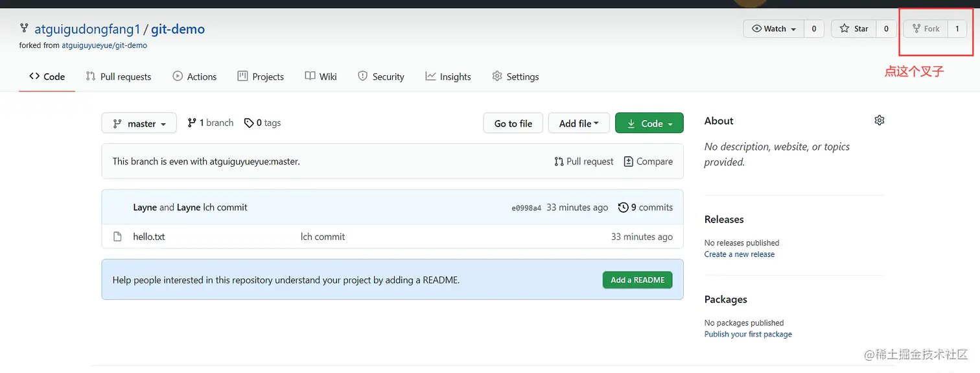Image resolution: width=980 pixels, height=373 pixels.
Task: Click the Pull request link in branch banner
Action: point(584,162)
